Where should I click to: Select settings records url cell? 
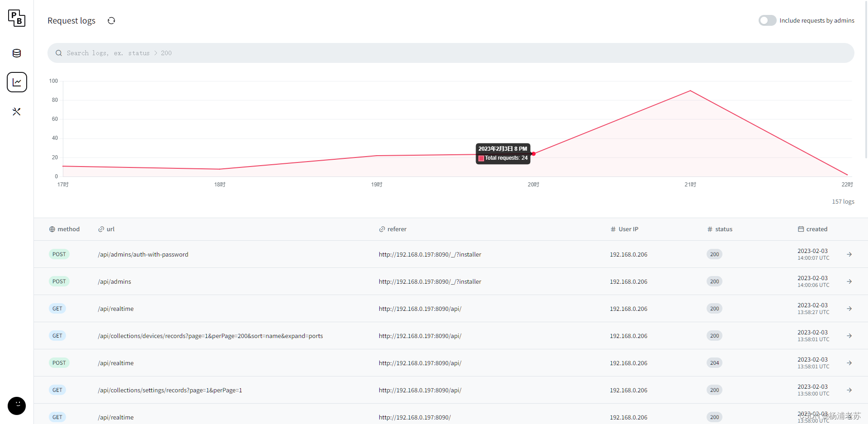tap(170, 390)
